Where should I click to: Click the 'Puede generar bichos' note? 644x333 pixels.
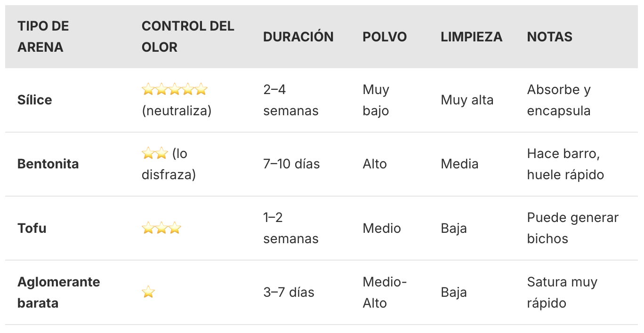click(x=572, y=228)
